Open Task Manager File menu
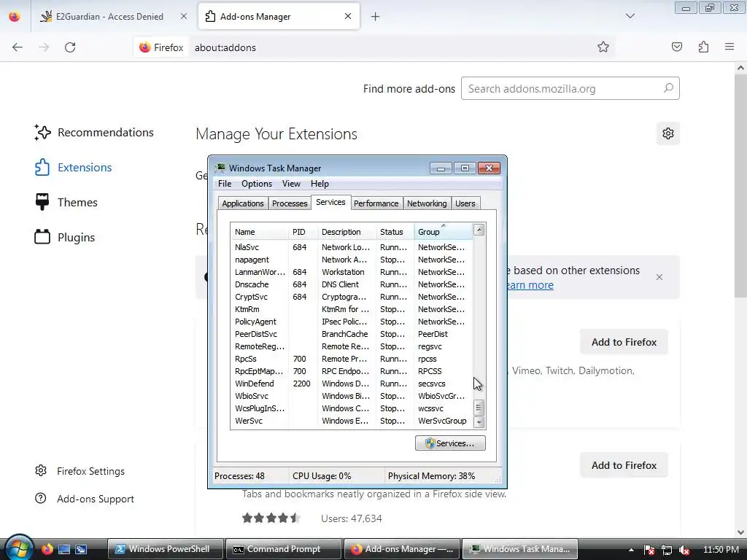 pyautogui.click(x=225, y=184)
